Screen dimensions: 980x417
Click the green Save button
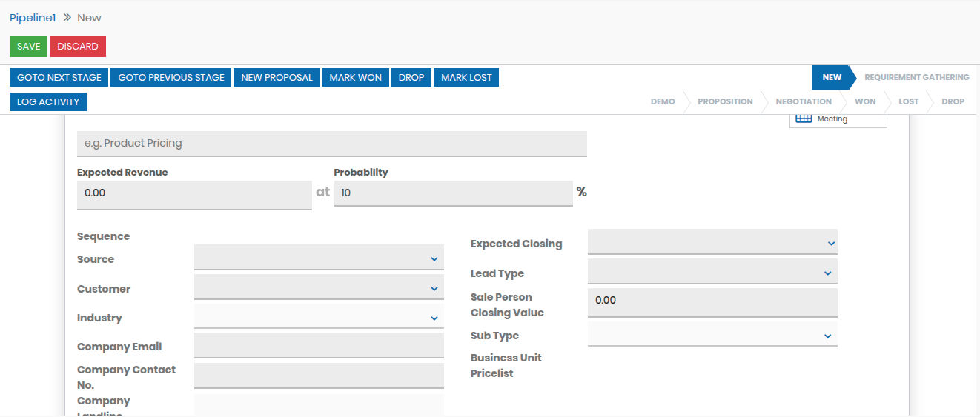point(28,46)
